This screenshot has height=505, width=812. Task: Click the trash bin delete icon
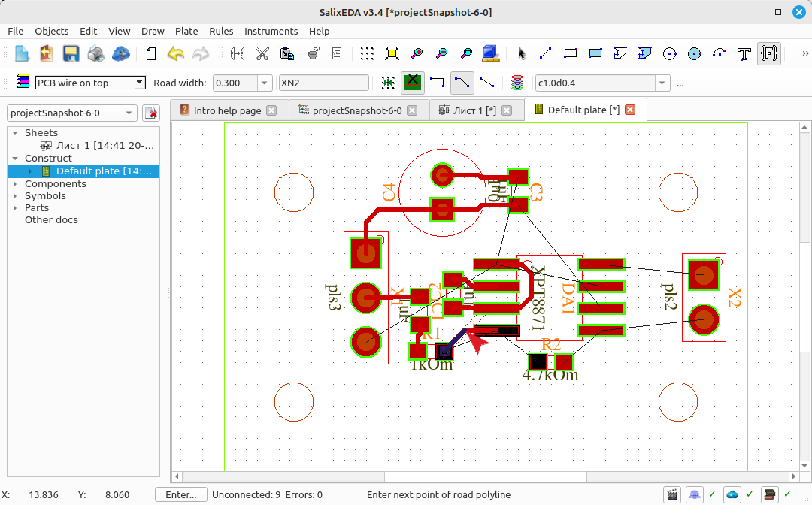[x=313, y=53]
